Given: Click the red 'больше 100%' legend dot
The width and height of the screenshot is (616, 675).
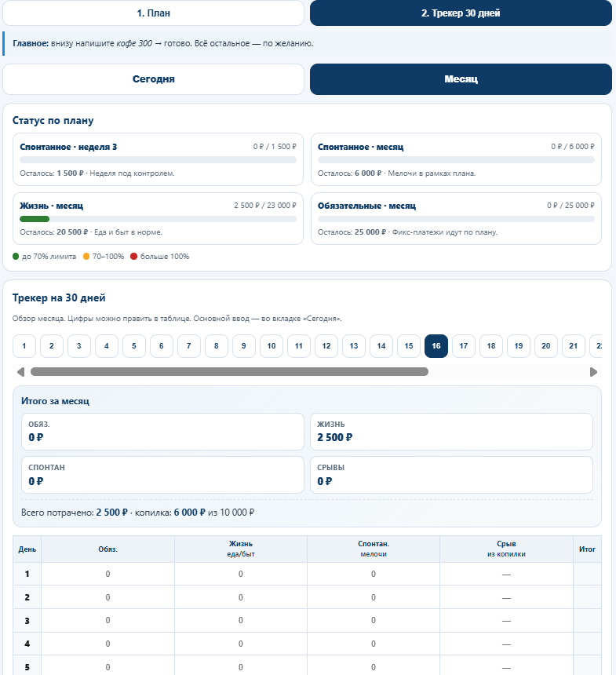Looking at the screenshot, I should point(134,257).
